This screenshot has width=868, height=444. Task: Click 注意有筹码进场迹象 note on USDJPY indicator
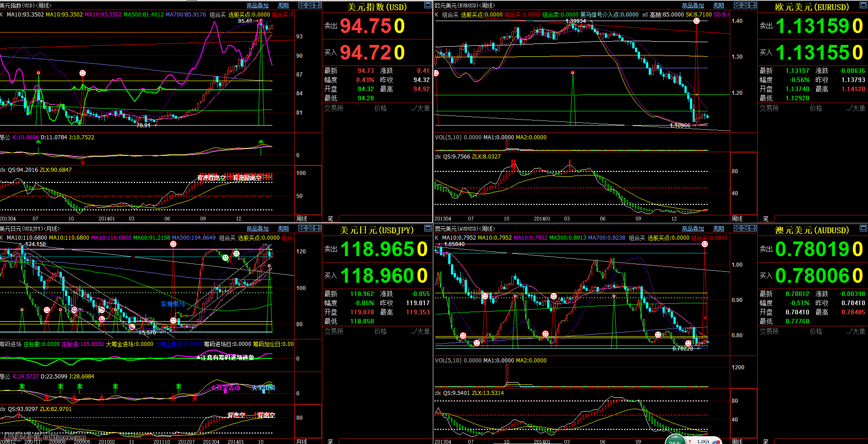coord(228,357)
